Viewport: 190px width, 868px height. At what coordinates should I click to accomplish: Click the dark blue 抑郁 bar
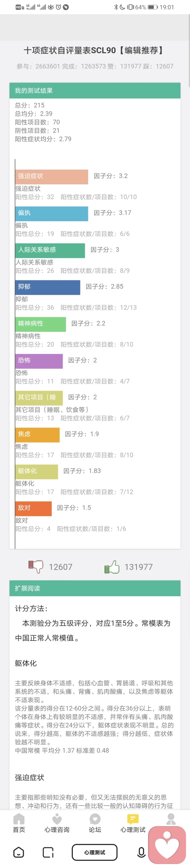pos(47,287)
